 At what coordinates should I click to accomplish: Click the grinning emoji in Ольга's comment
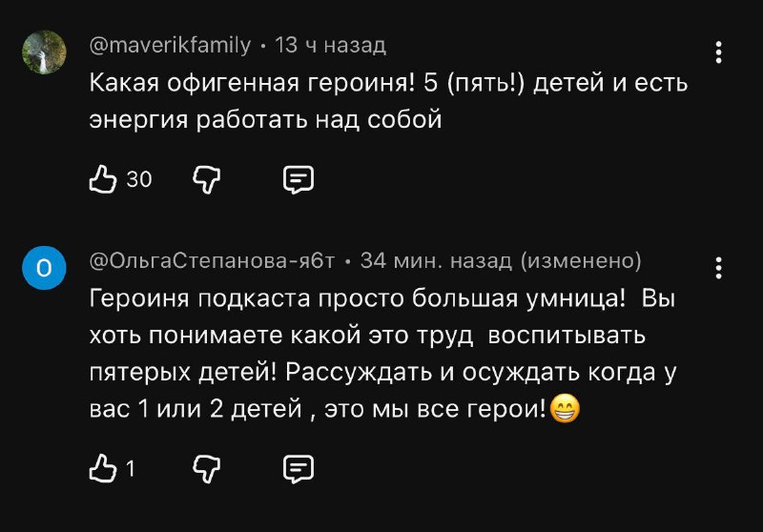pyautogui.click(x=566, y=412)
